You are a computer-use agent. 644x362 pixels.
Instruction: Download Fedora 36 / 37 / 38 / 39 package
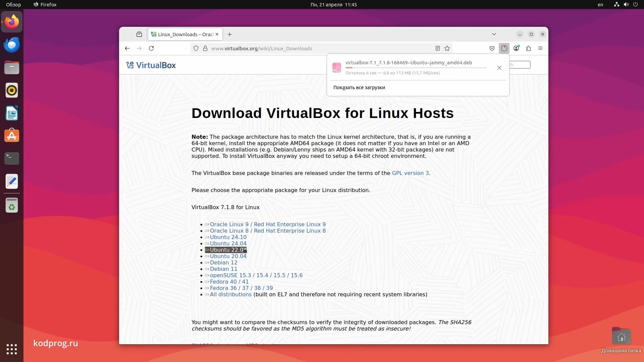point(241,288)
